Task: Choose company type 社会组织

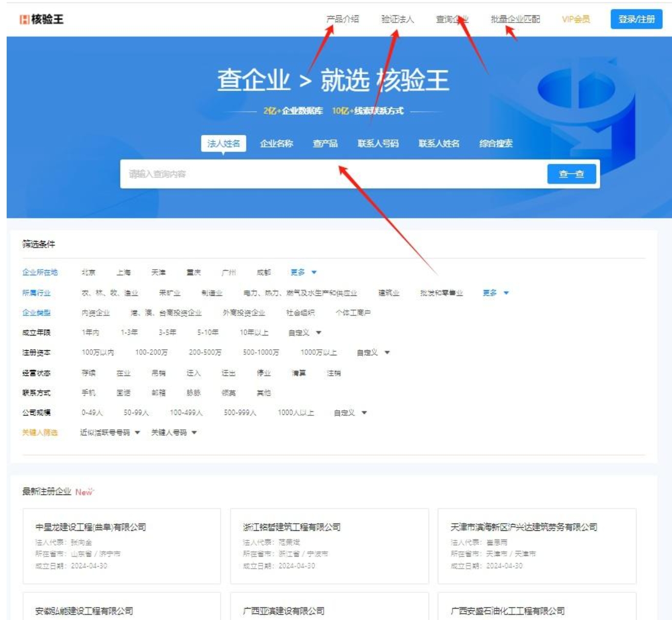Action: coord(300,313)
